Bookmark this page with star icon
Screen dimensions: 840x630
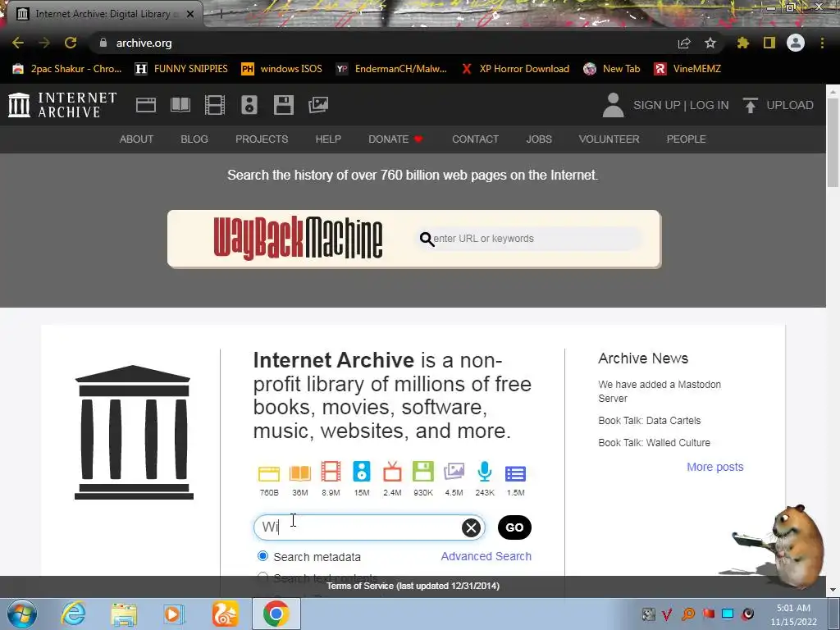710,43
